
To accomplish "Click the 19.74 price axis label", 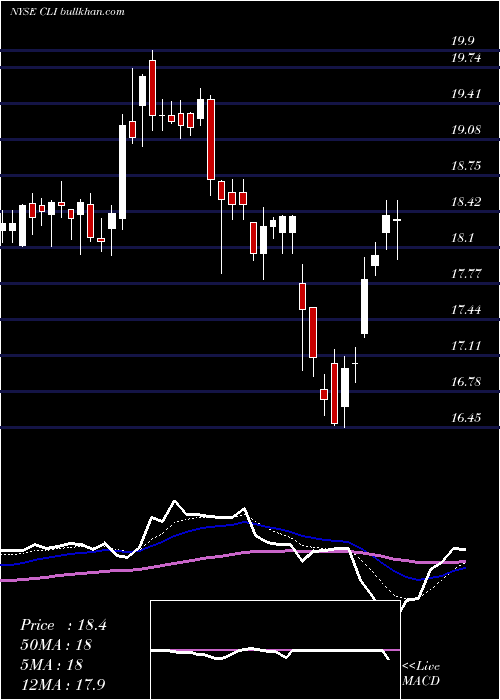I will (466, 58).
